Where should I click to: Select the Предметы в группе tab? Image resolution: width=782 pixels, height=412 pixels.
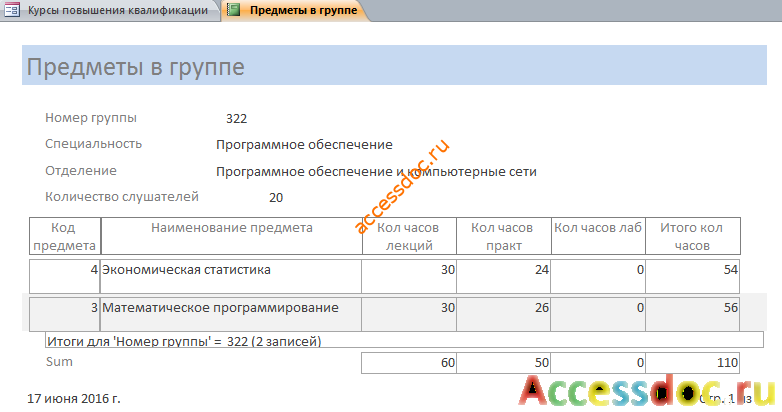pos(298,10)
